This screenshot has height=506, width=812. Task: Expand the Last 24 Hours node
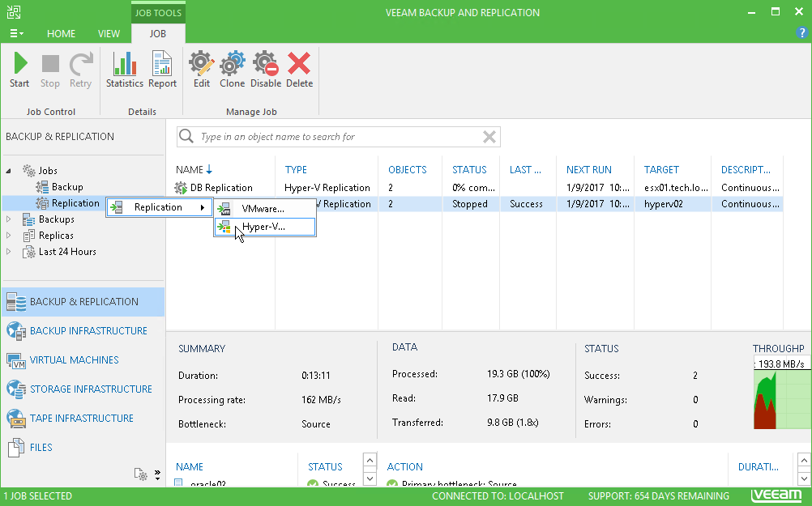pyautogui.click(x=8, y=252)
